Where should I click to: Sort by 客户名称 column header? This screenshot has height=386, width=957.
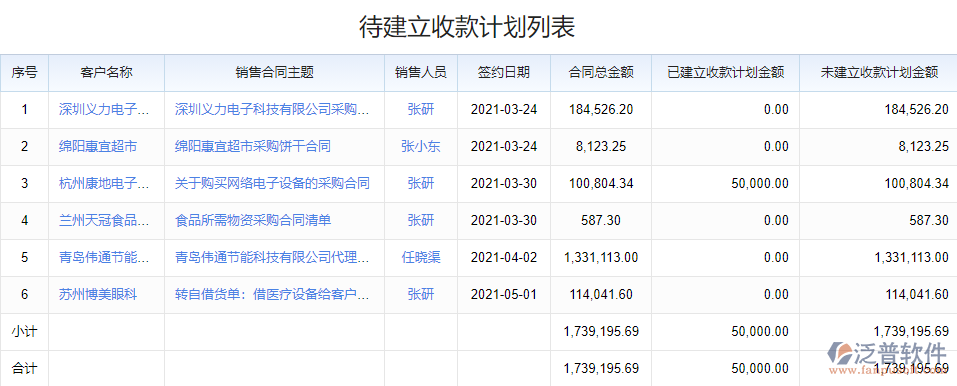pos(107,73)
